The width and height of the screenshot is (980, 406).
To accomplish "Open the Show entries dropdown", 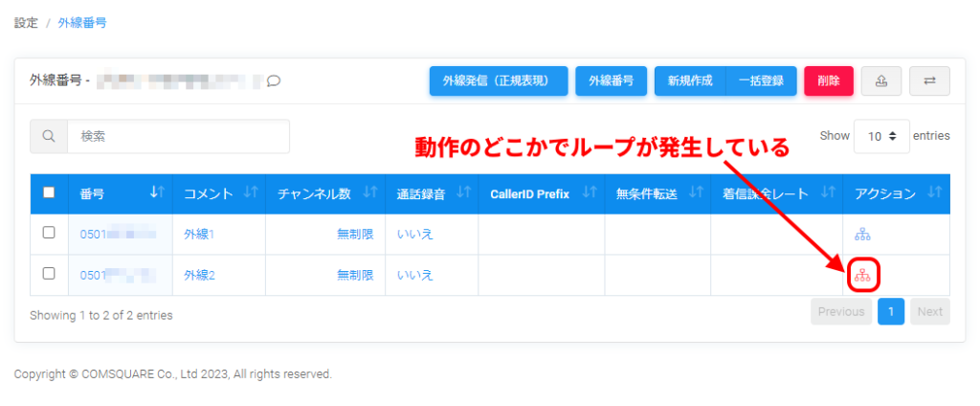I will coord(881,136).
